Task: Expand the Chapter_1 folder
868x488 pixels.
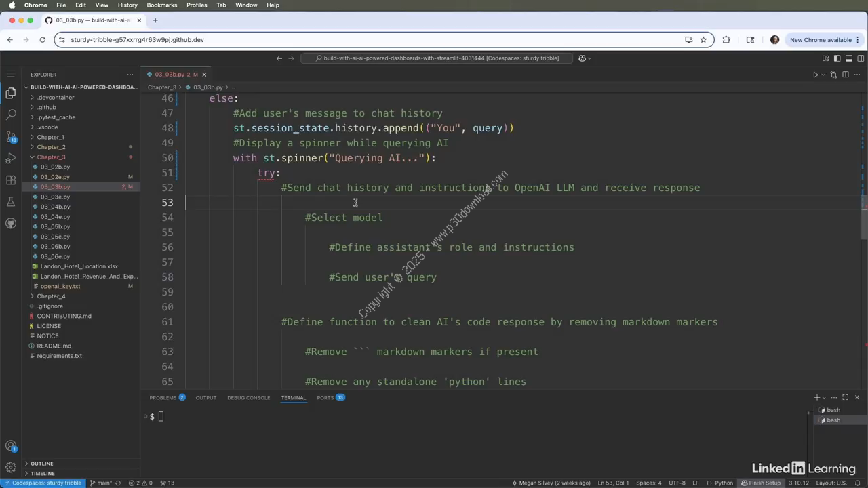Action: coord(50,137)
